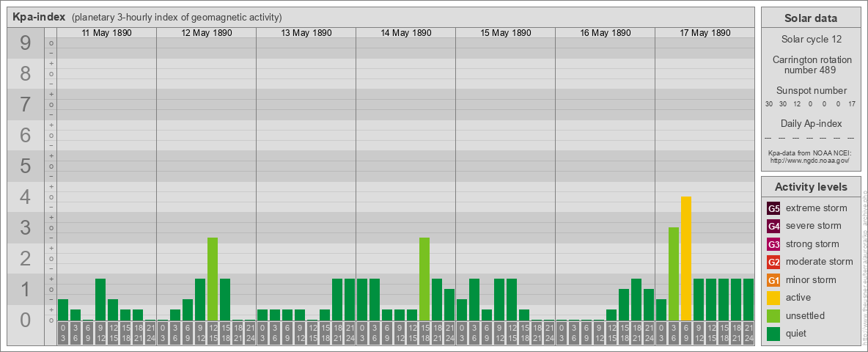
Task: Click the 'severe storm' legend label
Action: click(x=813, y=226)
